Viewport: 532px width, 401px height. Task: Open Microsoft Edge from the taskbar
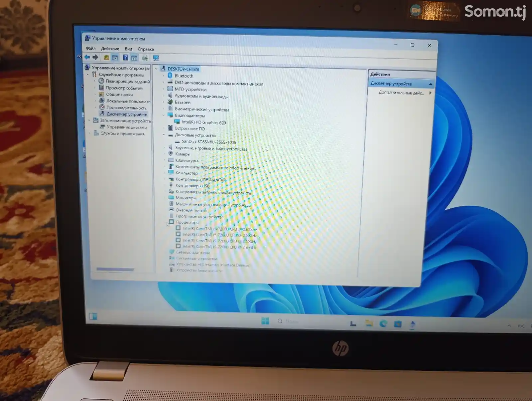pyautogui.click(x=383, y=323)
